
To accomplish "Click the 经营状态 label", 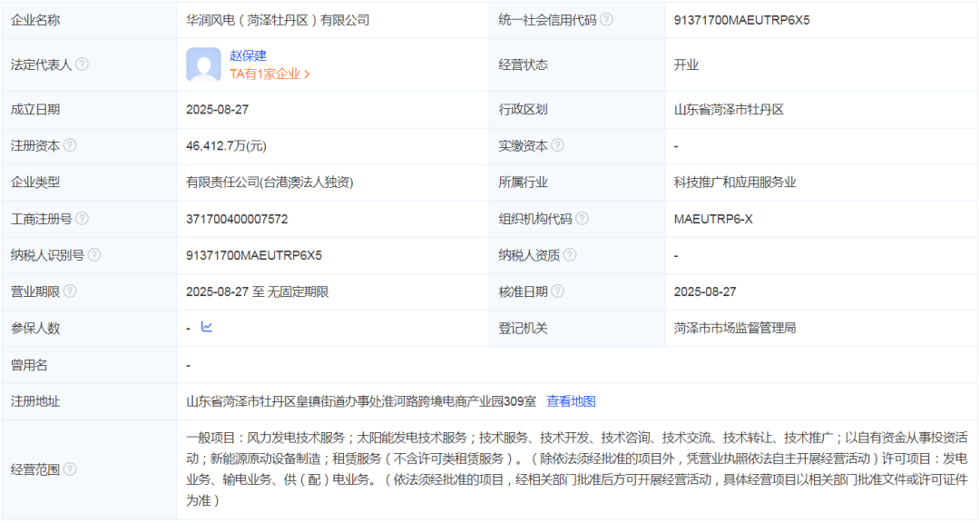I will point(524,65).
